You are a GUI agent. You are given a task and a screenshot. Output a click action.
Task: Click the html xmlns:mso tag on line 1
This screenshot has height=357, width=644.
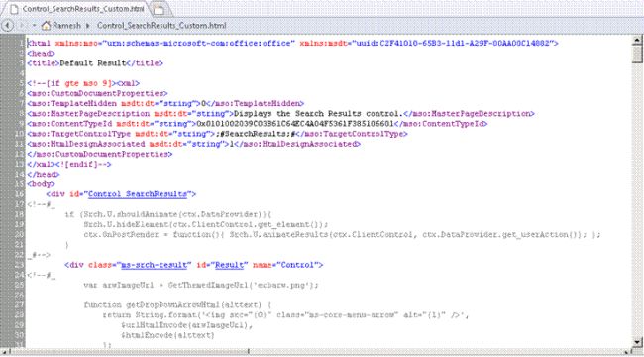tap(292, 43)
